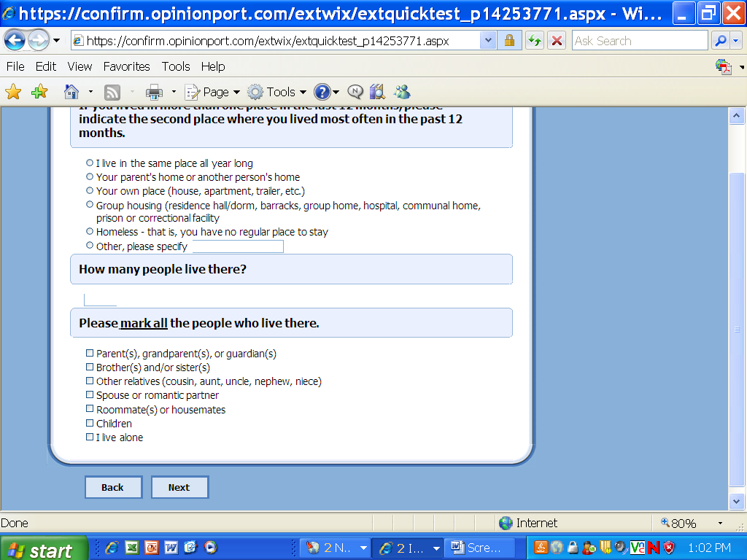Check 'Other relatives' box
747x560 pixels.
pyautogui.click(x=90, y=381)
